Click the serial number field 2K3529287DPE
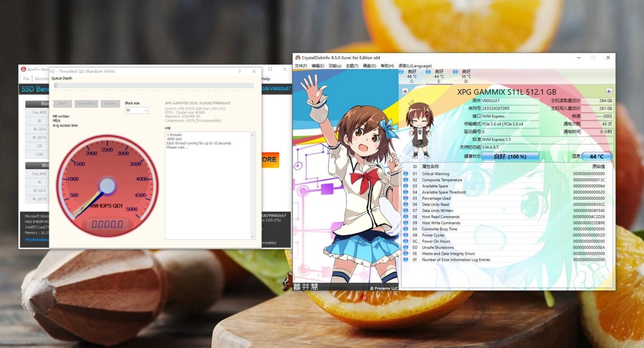644x348 pixels. (x=509, y=109)
